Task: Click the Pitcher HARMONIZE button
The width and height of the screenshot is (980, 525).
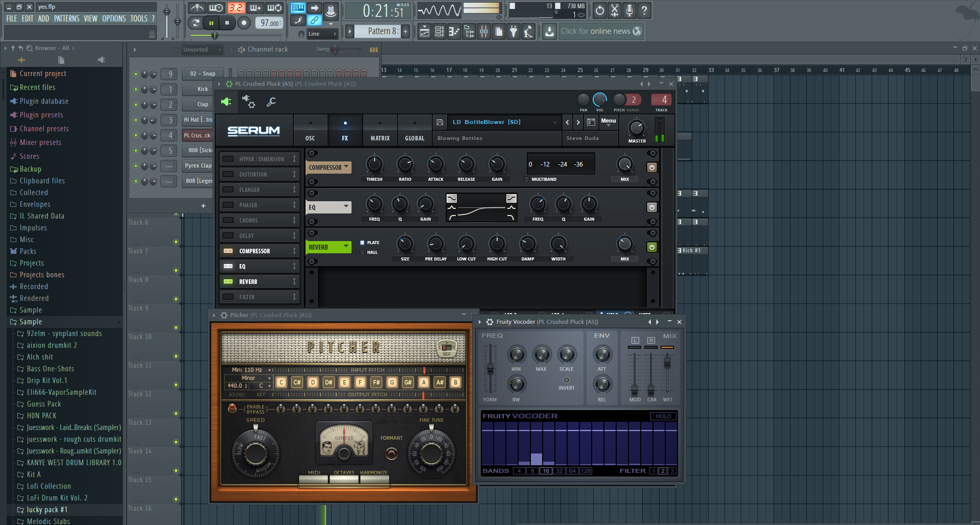Action: pyautogui.click(x=374, y=479)
